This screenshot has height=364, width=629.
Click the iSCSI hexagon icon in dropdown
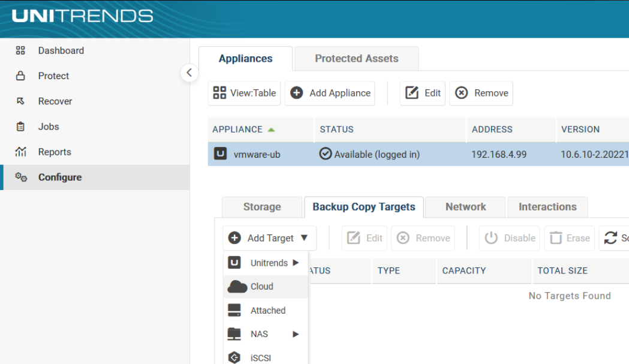pos(234,357)
